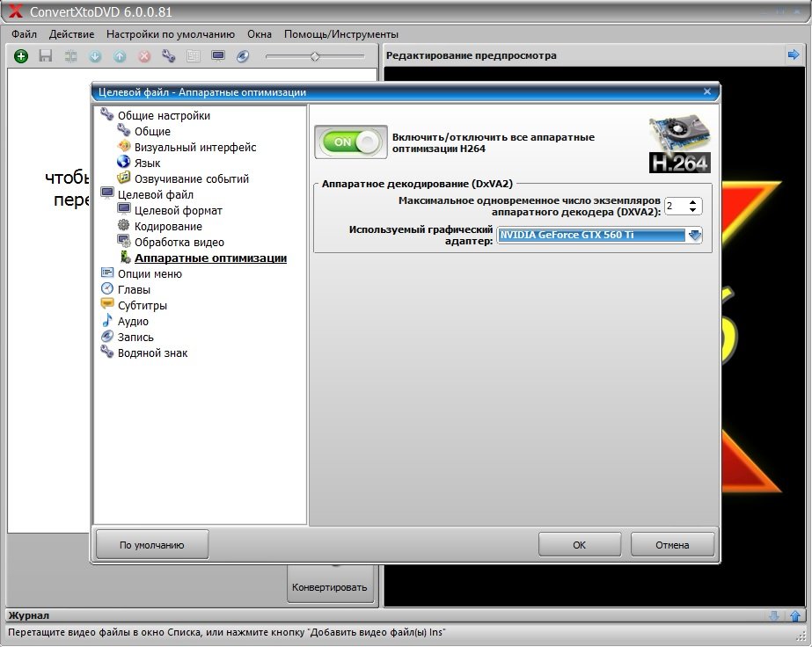This screenshot has height=647, width=812.
Task: Click the move down arrow icon
Action: (95, 56)
